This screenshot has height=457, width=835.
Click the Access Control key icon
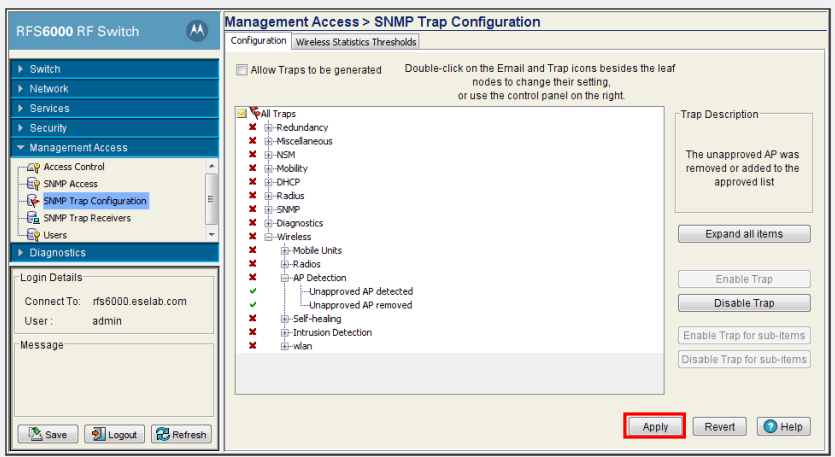coord(33,167)
